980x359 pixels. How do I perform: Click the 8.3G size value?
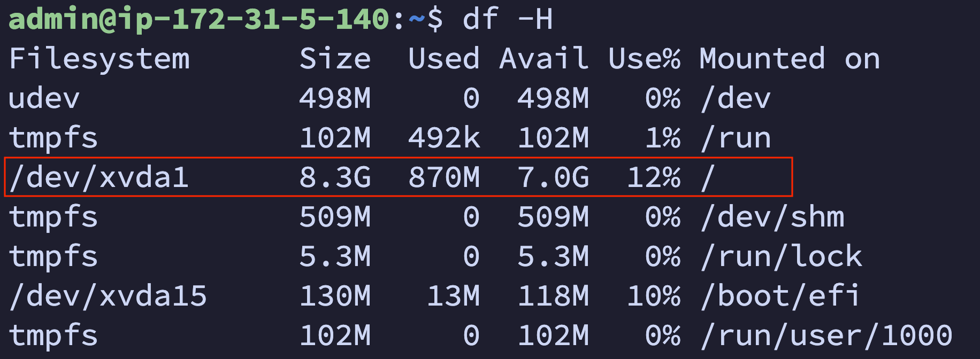coord(335,177)
